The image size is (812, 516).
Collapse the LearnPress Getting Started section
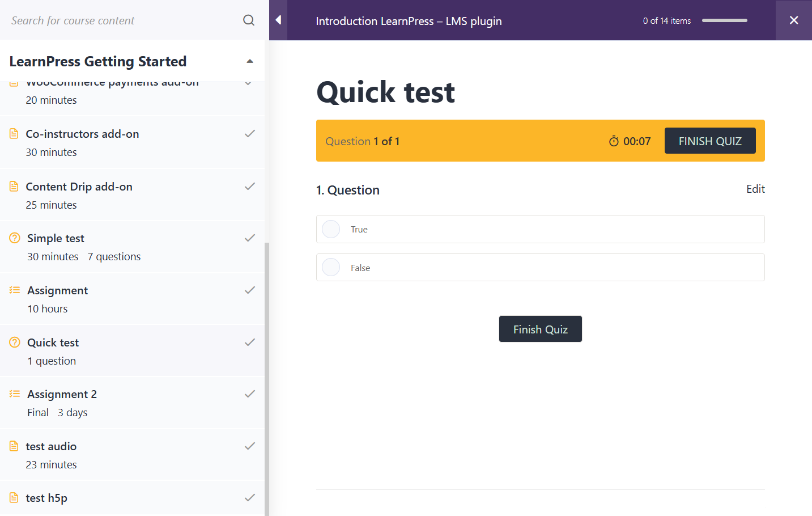pos(250,61)
